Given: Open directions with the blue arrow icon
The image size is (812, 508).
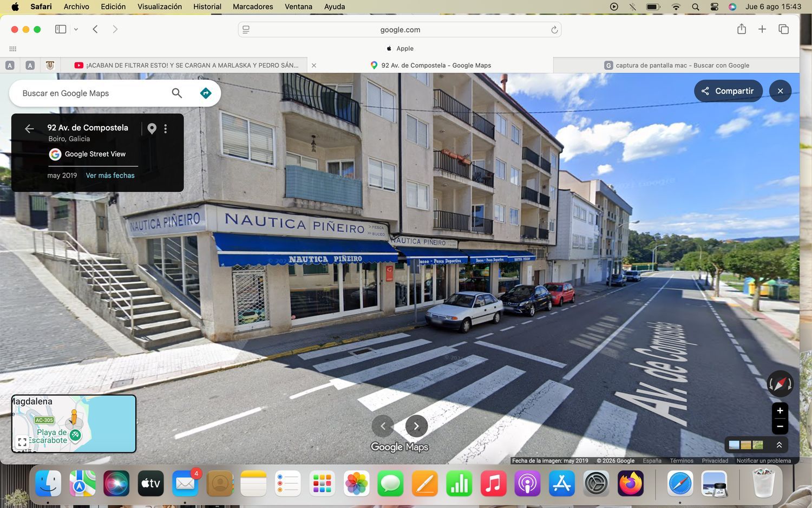Looking at the screenshot, I should 206,93.
